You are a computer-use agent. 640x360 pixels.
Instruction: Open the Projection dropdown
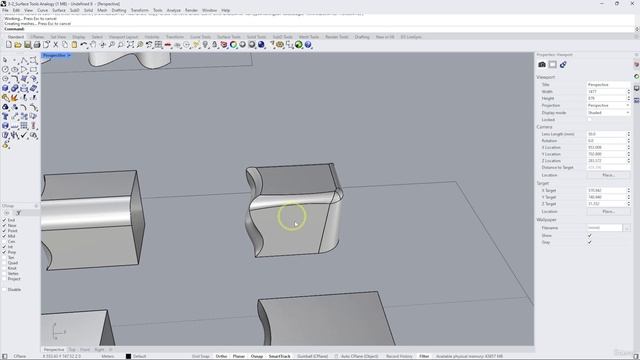[609, 105]
